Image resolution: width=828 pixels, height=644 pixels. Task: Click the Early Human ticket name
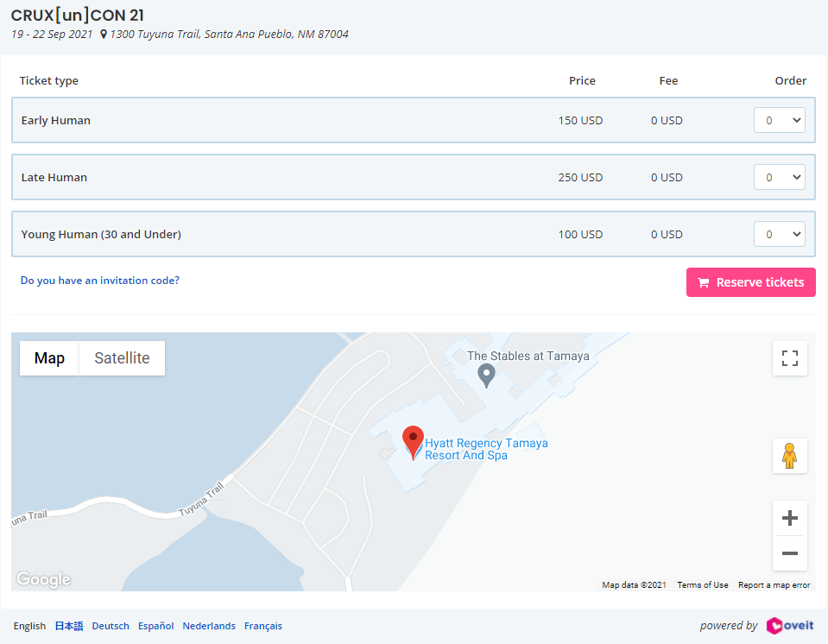point(56,120)
